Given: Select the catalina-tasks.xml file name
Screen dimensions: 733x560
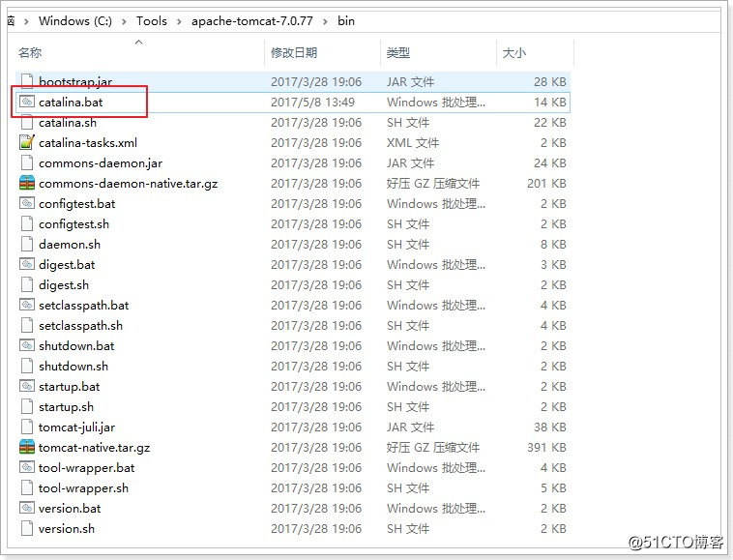Looking at the screenshot, I should click(x=88, y=142).
